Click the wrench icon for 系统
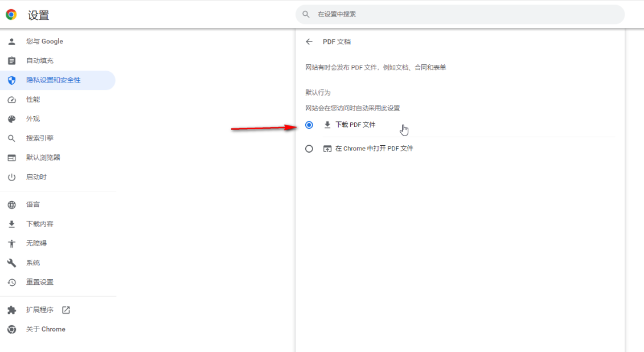 click(11, 263)
